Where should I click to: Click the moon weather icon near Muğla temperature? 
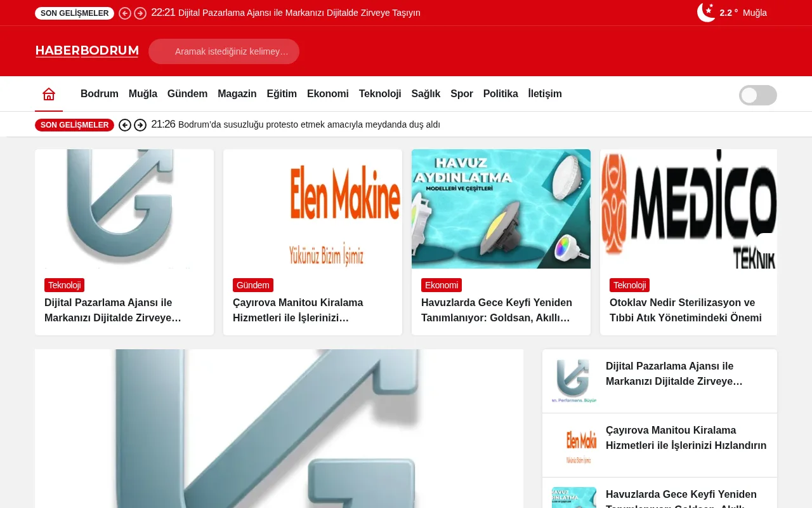pos(706,13)
